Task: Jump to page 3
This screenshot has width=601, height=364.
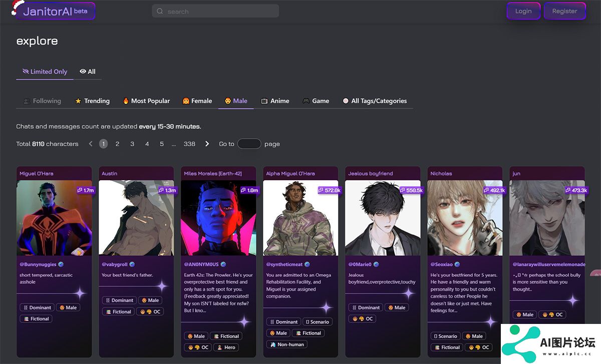Action: click(132, 144)
